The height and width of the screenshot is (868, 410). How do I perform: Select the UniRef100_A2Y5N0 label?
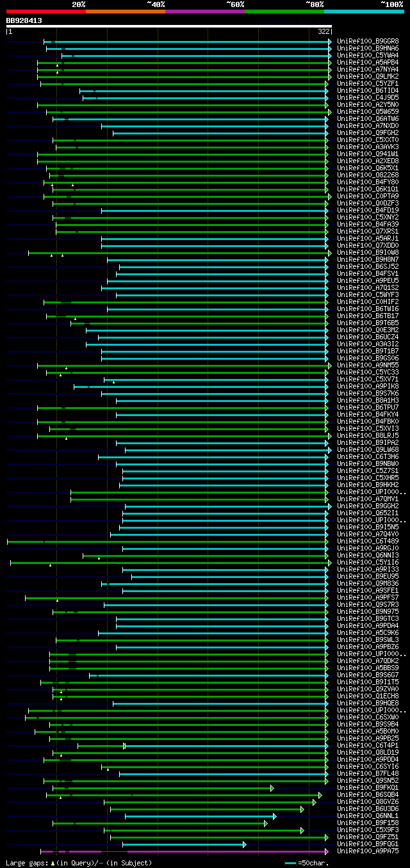tap(368, 104)
